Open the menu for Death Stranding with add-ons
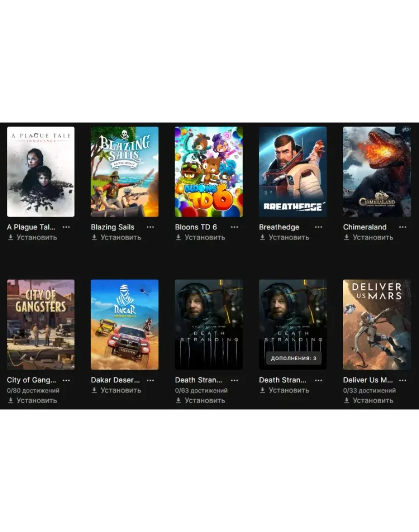Screen dimensions: 419x532 click(319, 380)
